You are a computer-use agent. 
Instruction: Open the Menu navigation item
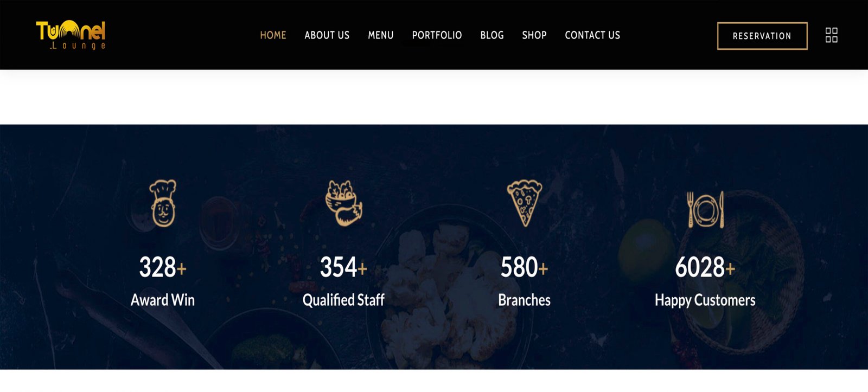381,35
